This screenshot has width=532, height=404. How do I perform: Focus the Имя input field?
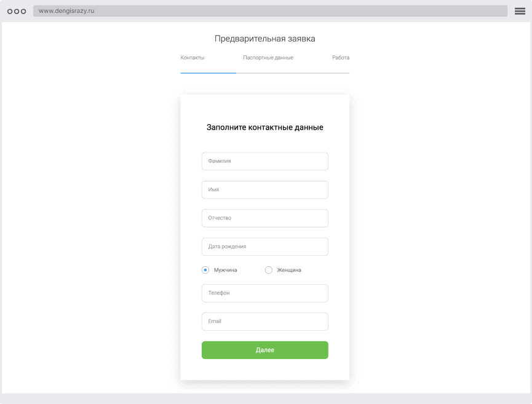tap(264, 189)
